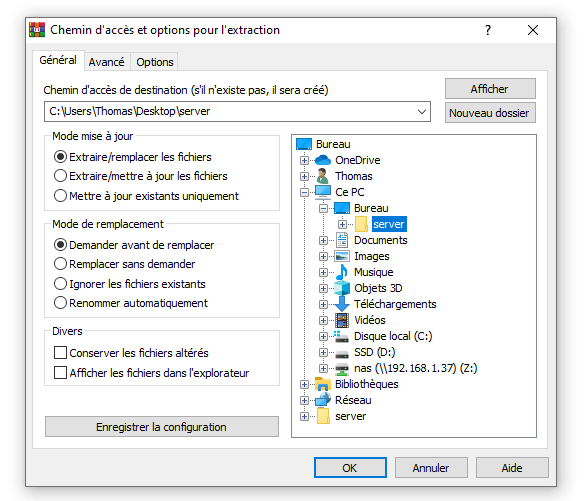This screenshot has height=501, width=588.
Task: Select the nas network drive icon
Action: [342, 368]
